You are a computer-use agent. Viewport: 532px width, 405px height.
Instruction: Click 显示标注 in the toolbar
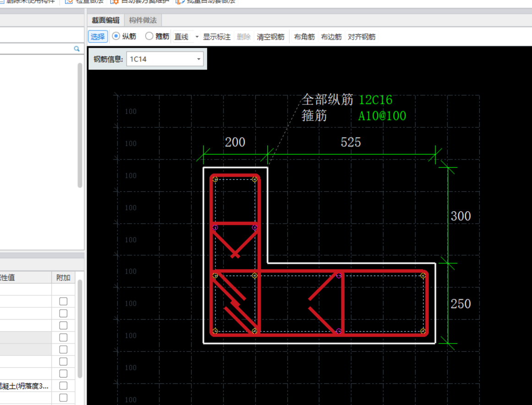[x=216, y=37]
